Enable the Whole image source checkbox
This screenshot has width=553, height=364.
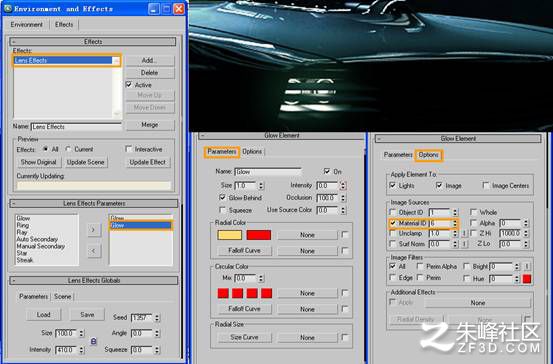pos(474,212)
